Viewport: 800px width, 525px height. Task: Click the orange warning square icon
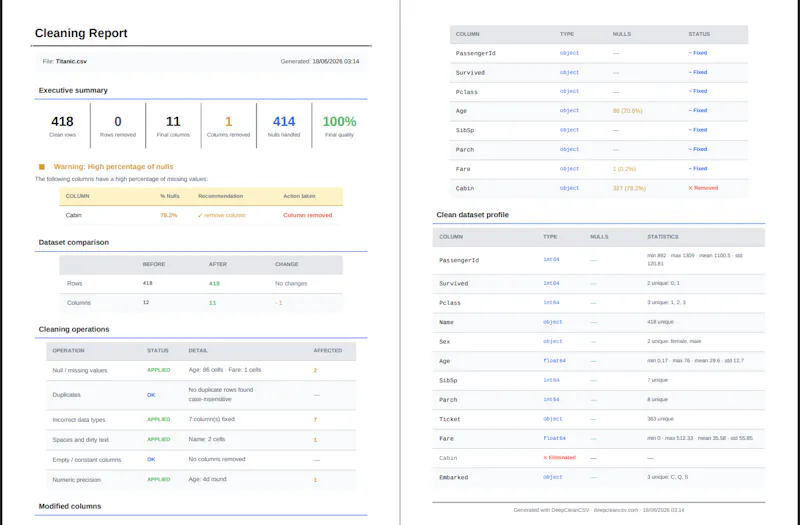[42, 167]
